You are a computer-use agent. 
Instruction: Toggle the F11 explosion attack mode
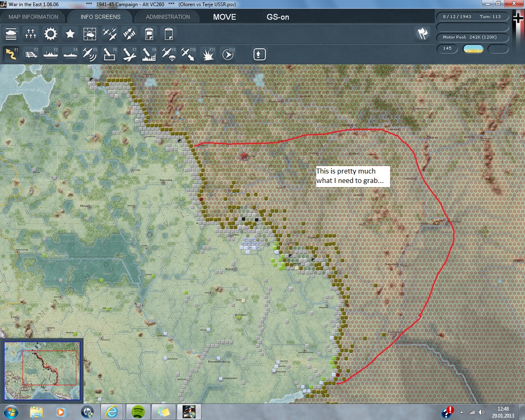(208, 54)
